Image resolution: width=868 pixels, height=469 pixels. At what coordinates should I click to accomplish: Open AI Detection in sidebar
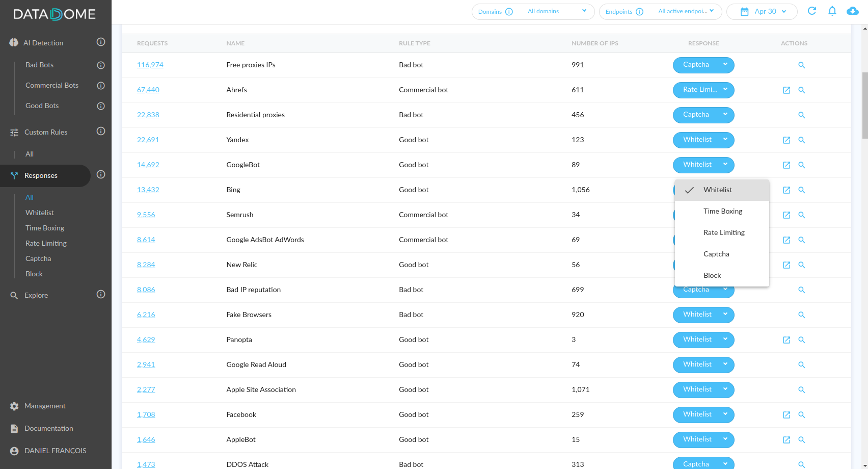43,43
